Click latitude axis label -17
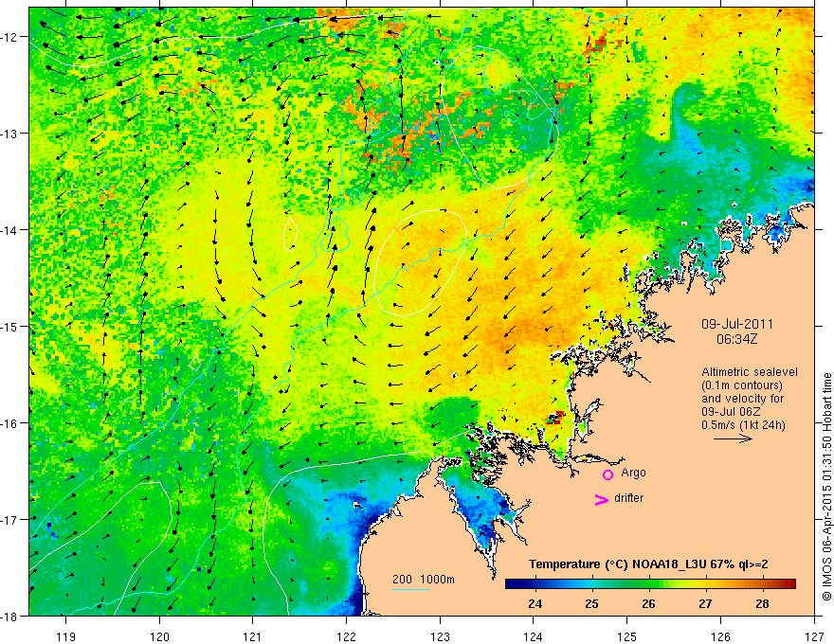 (x=10, y=520)
